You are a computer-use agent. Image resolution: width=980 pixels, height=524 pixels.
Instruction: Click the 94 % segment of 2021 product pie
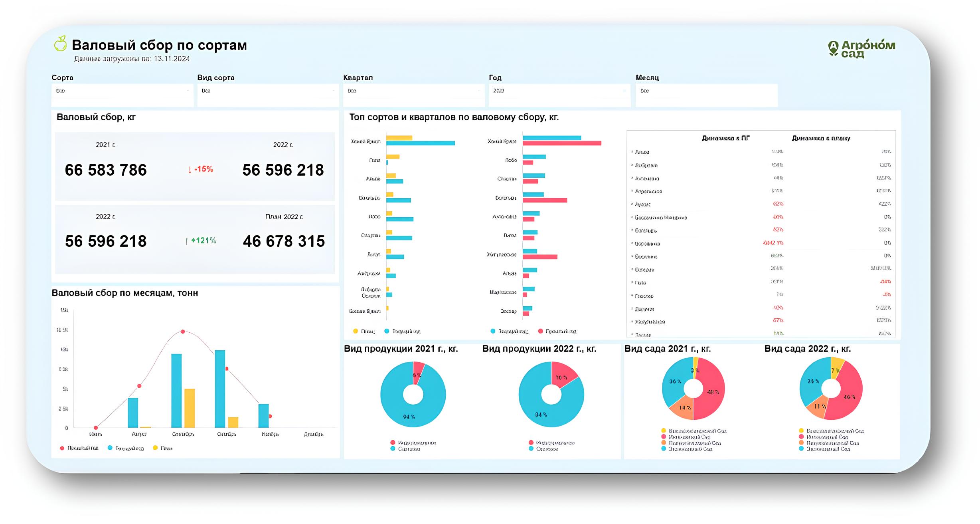point(409,417)
